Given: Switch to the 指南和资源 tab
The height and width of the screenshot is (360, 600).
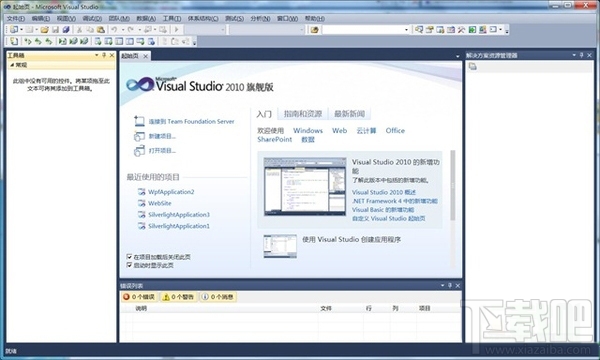Looking at the screenshot, I should tap(303, 114).
